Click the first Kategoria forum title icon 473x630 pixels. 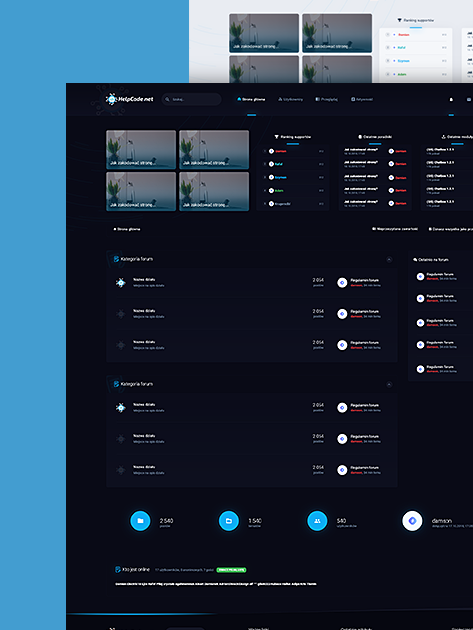pos(116,259)
